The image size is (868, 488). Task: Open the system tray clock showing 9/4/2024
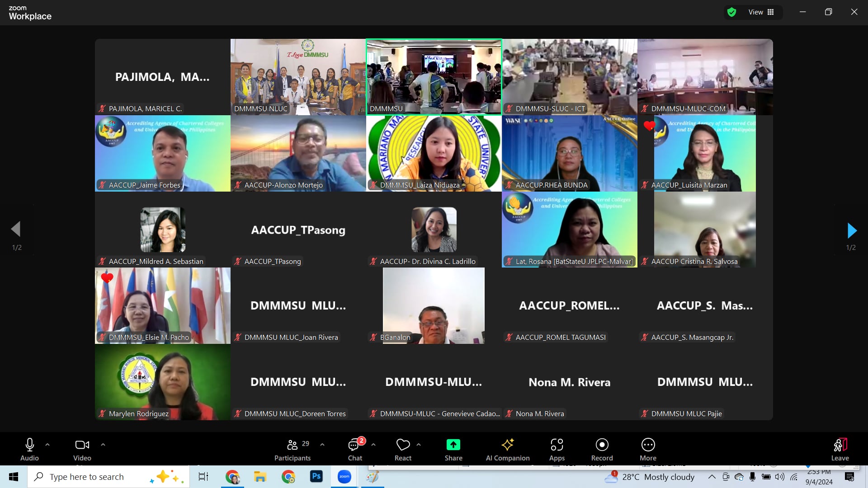(819, 477)
